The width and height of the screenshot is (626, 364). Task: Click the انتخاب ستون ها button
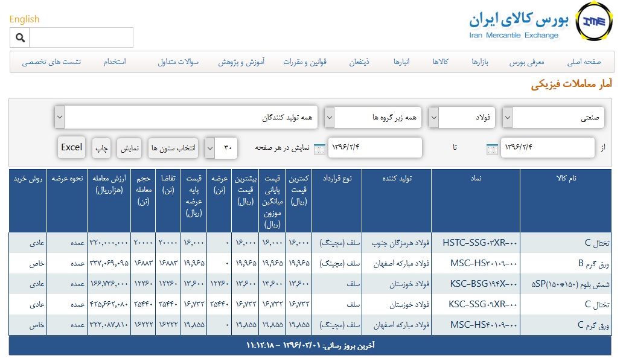click(x=174, y=148)
